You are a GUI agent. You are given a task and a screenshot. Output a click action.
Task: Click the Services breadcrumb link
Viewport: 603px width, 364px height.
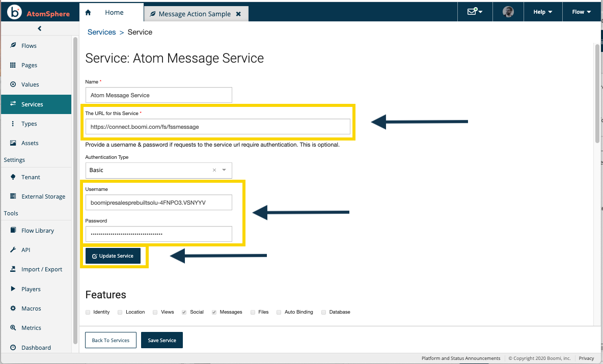(x=101, y=32)
